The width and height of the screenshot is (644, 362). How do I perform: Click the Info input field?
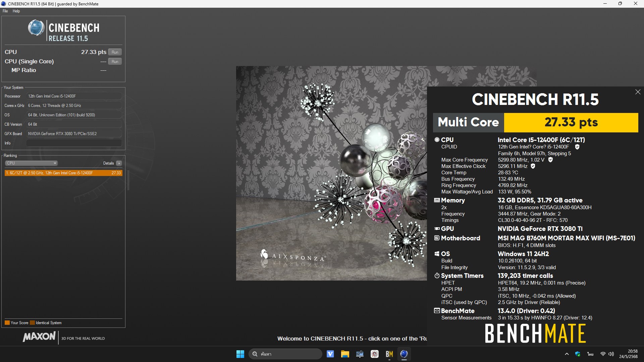coord(74,143)
